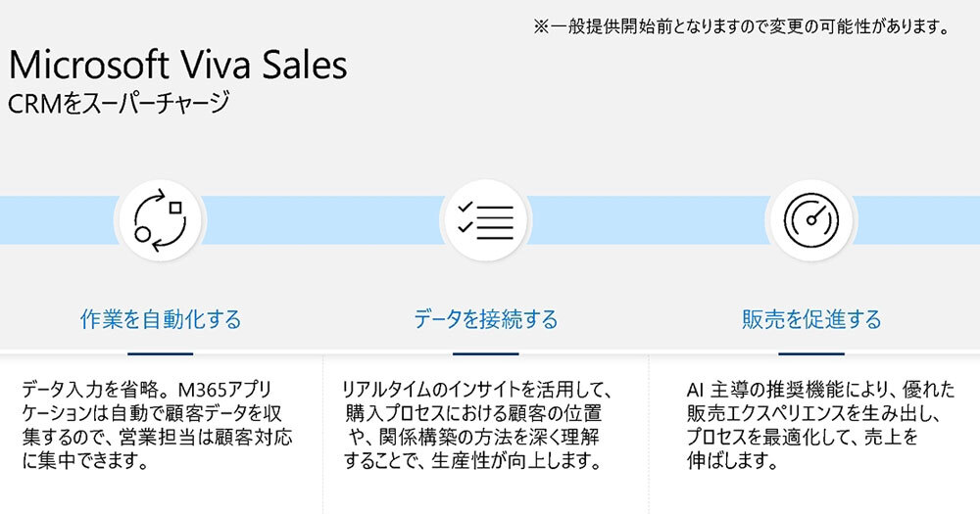Open the 作業を自動化する heading
The image size is (980, 514).
click(x=161, y=319)
